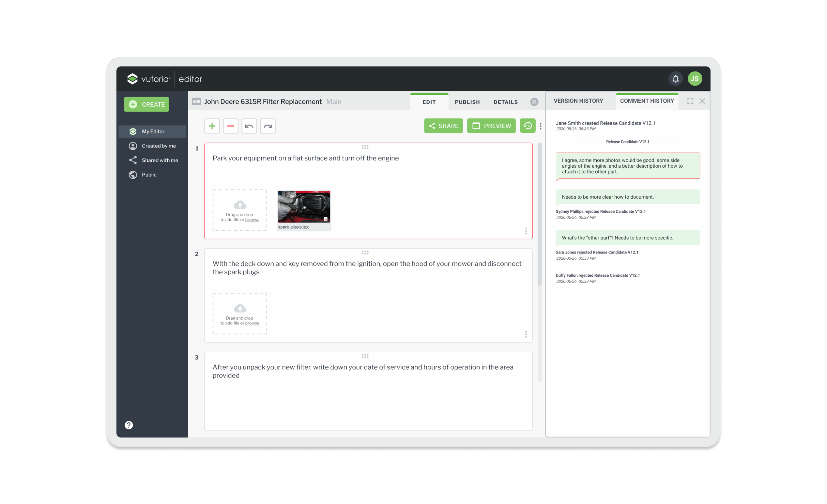Click the help question mark icon

pos(129,425)
